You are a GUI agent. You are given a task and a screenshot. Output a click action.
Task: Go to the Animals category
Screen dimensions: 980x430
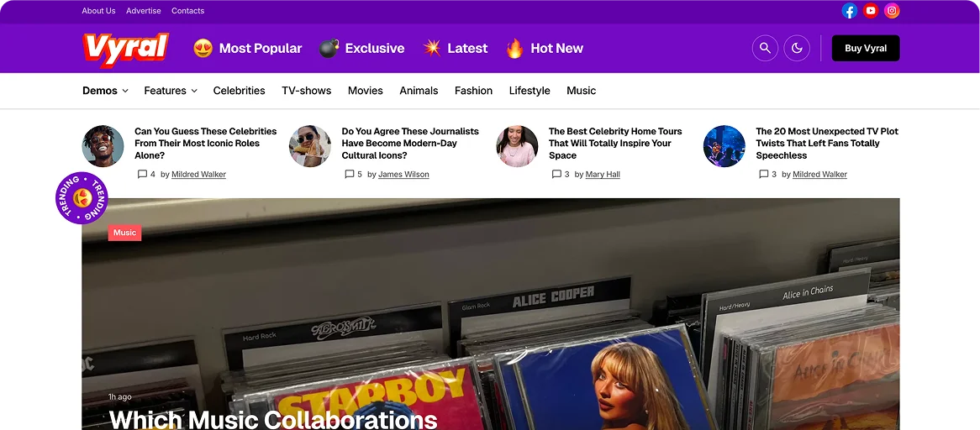tap(419, 91)
